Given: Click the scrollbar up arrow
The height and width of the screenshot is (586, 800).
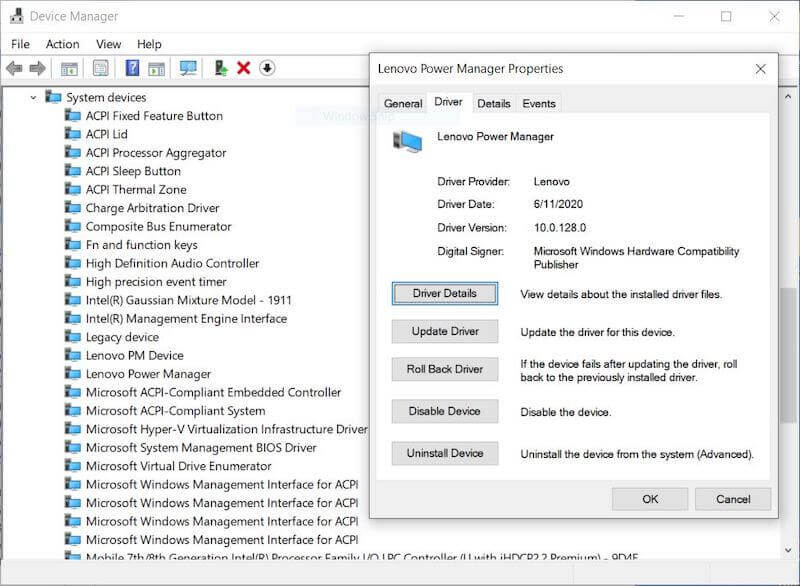Looking at the screenshot, I should (788, 96).
